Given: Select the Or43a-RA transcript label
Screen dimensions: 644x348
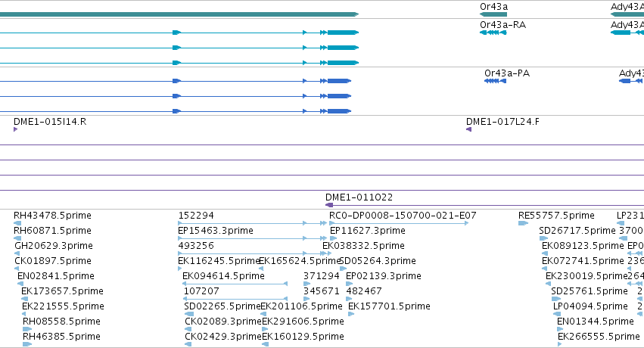Looking at the screenshot, I should 502,25.
